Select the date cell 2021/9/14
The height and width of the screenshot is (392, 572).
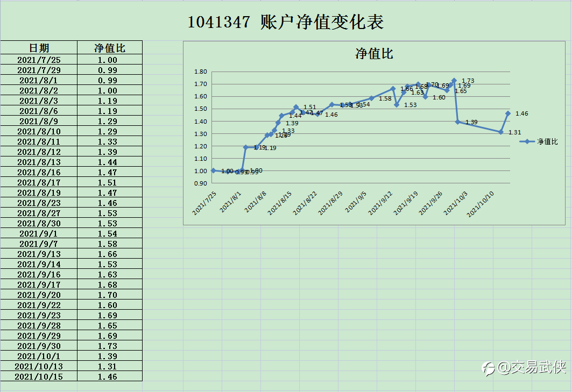click(x=39, y=264)
